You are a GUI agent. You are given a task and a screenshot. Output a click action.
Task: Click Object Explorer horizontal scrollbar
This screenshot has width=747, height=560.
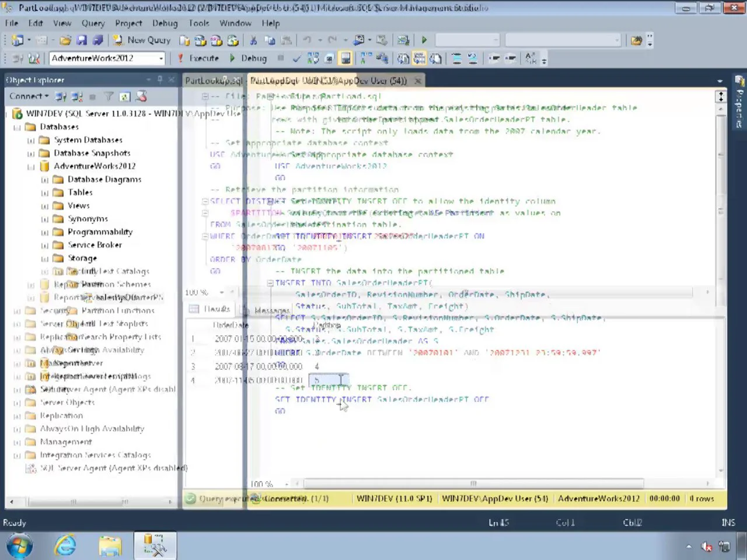(90, 502)
